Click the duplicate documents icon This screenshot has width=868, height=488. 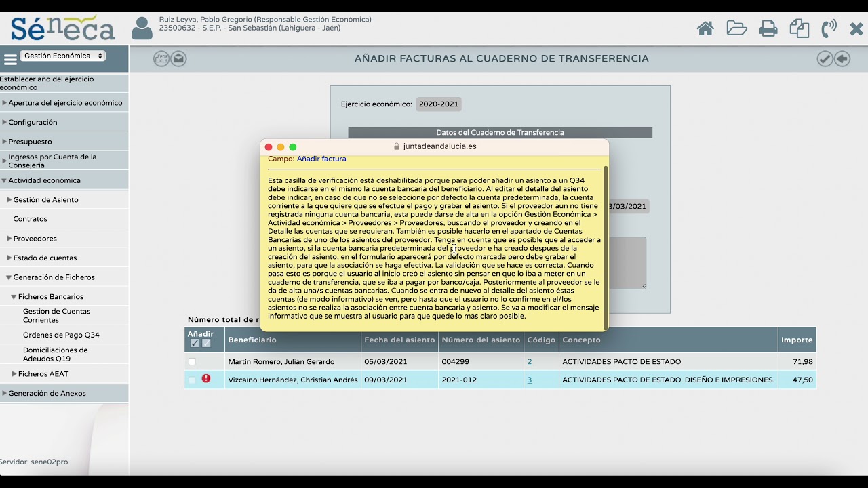800,28
